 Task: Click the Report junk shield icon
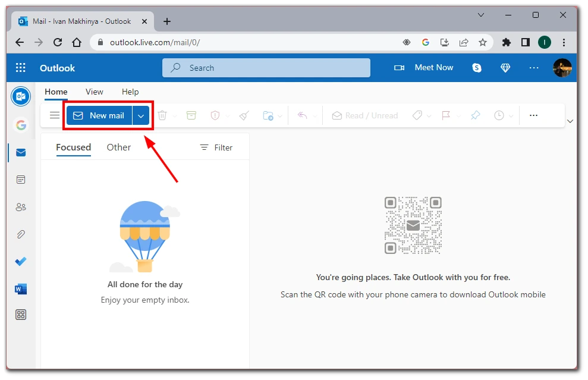point(215,115)
